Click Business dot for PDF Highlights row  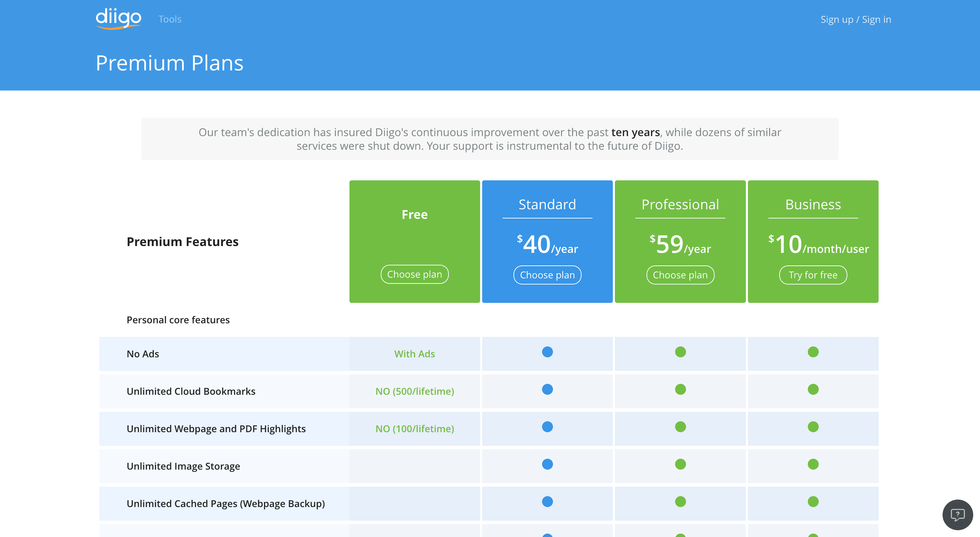point(813,427)
